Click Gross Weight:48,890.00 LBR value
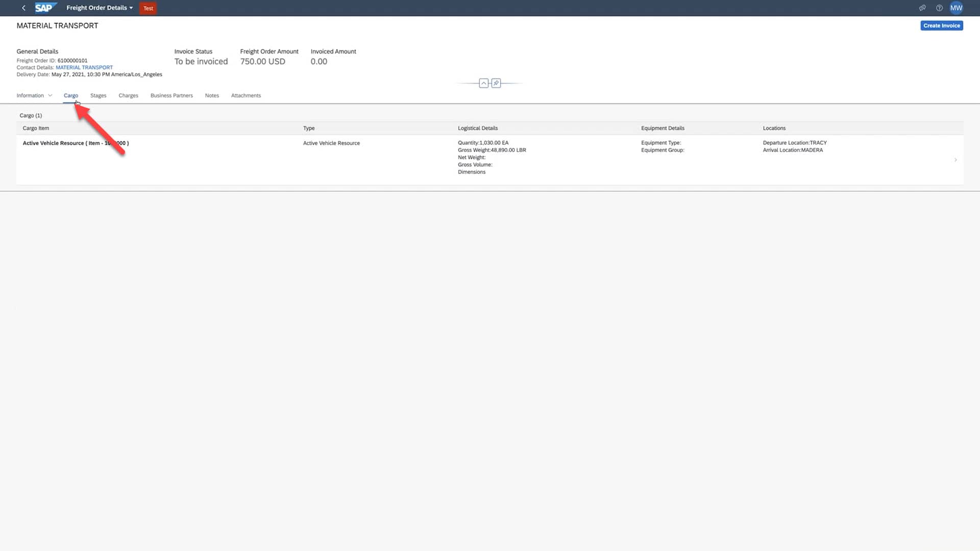This screenshot has height=551, width=980. click(492, 150)
